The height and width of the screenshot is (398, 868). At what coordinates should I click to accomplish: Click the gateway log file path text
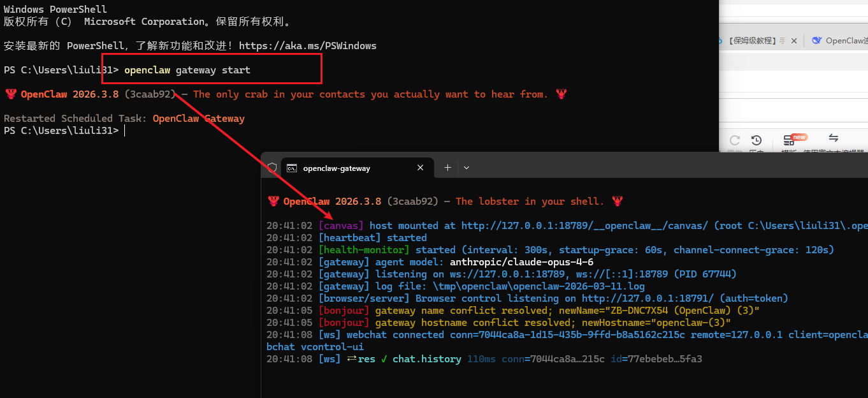click(539, 286)
